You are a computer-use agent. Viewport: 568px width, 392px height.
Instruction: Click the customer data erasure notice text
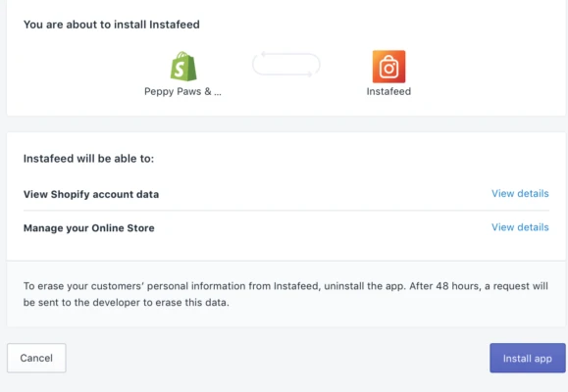click(x=285, y=294)
